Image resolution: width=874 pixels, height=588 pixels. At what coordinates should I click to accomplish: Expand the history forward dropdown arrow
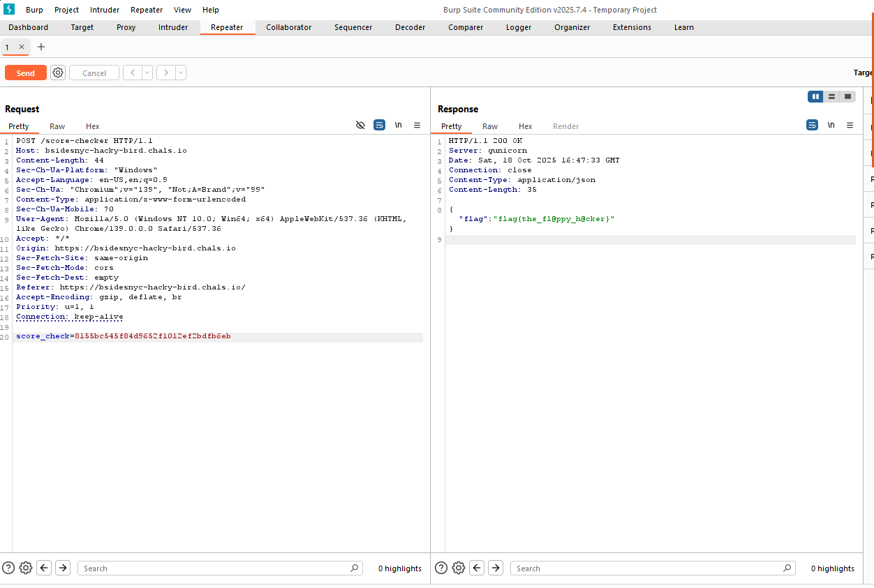[181, 73]
